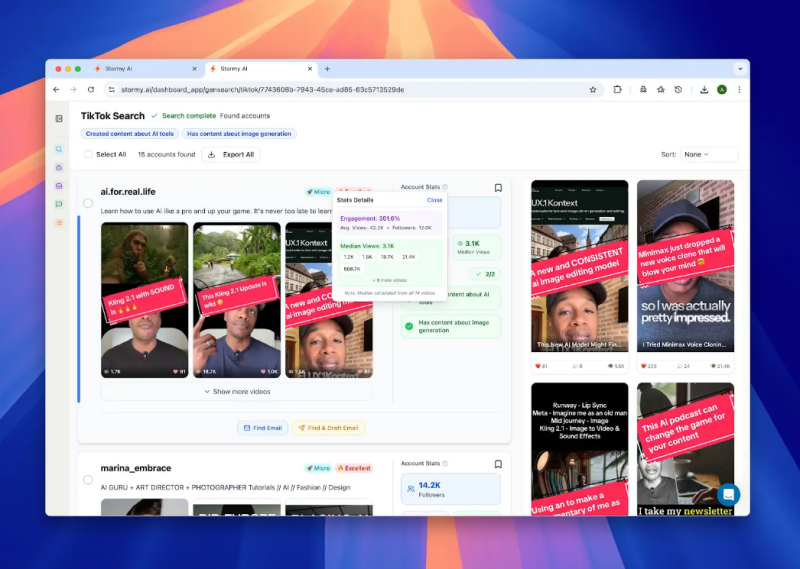Open the 'new and CONSISTENT AI image editing' video in right panel
Screen dimensions: 800x569
point(580,266)
